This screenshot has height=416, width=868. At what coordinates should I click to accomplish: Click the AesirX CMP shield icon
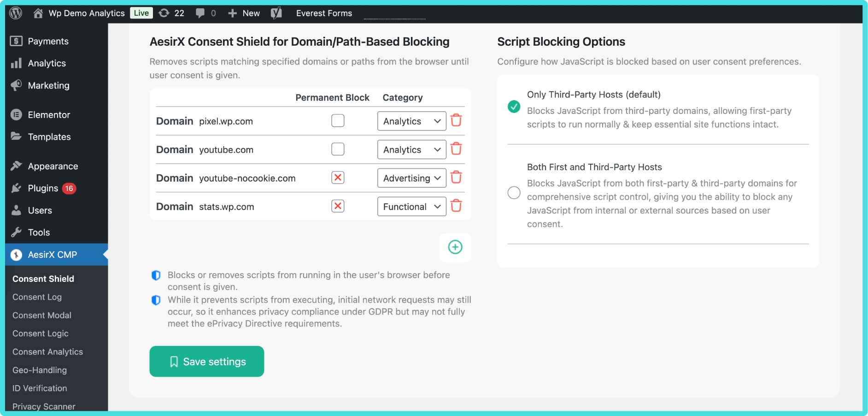click(16, 255)
